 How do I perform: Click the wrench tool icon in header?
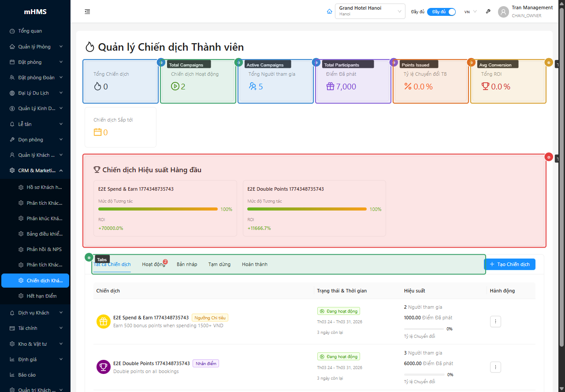(x=488, y=11)
